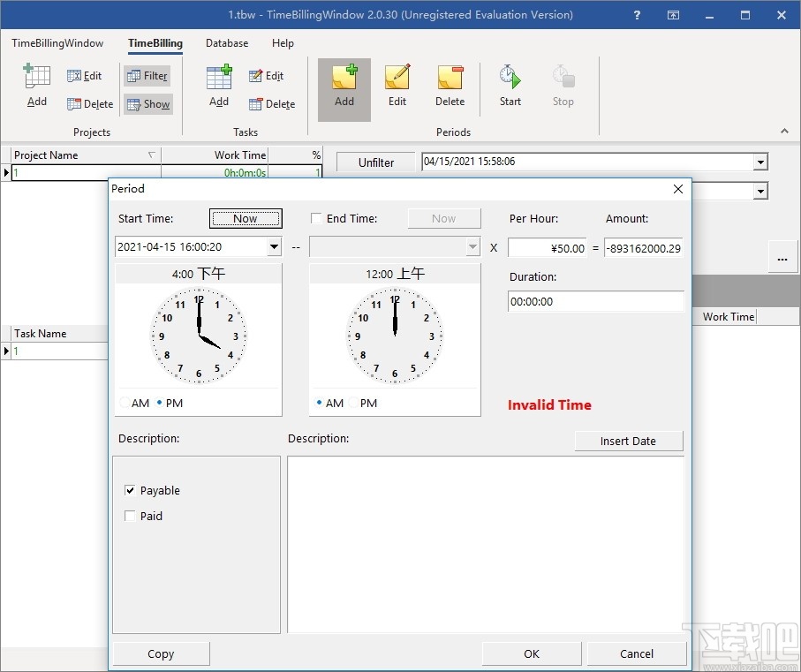Image resolution: width=801 pixels, height=672 pixels.
Task: Toggle the projects Filter button
Action: pos(147,76)
